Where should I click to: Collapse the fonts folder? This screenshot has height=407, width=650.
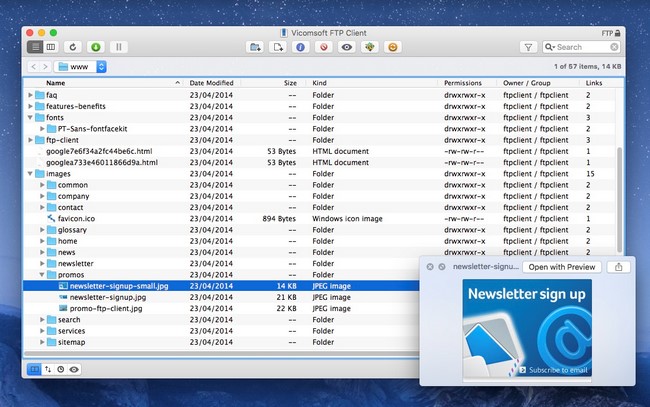pos(30,117)
